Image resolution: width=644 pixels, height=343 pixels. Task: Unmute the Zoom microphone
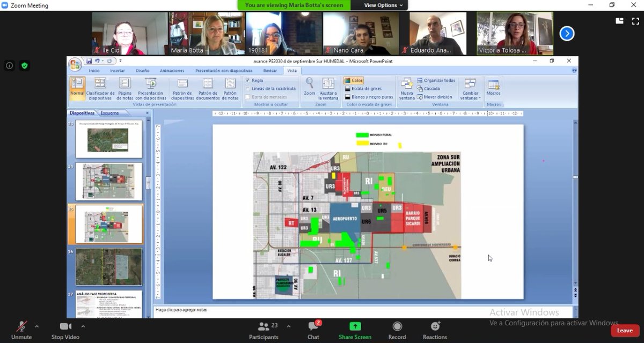[21, 330]
